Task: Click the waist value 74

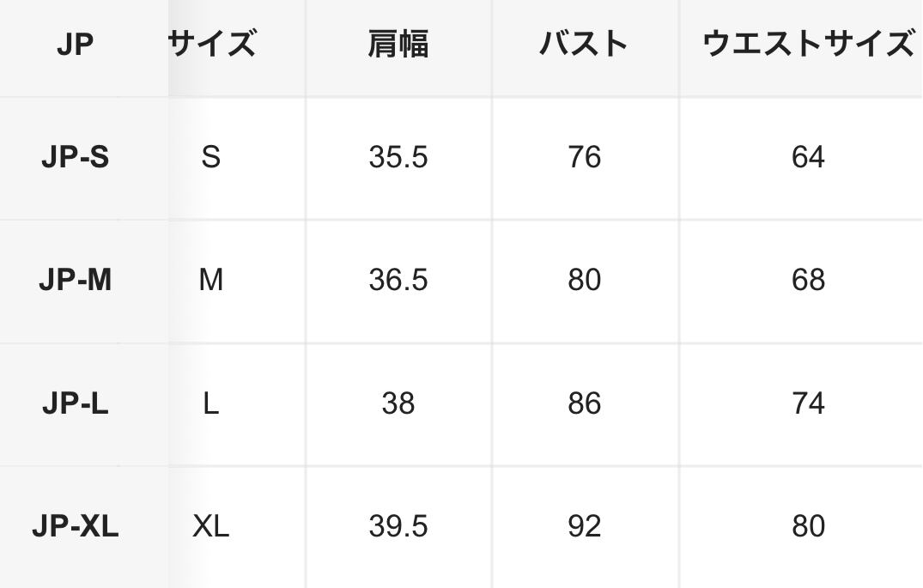Action: (x=807, y=403)
